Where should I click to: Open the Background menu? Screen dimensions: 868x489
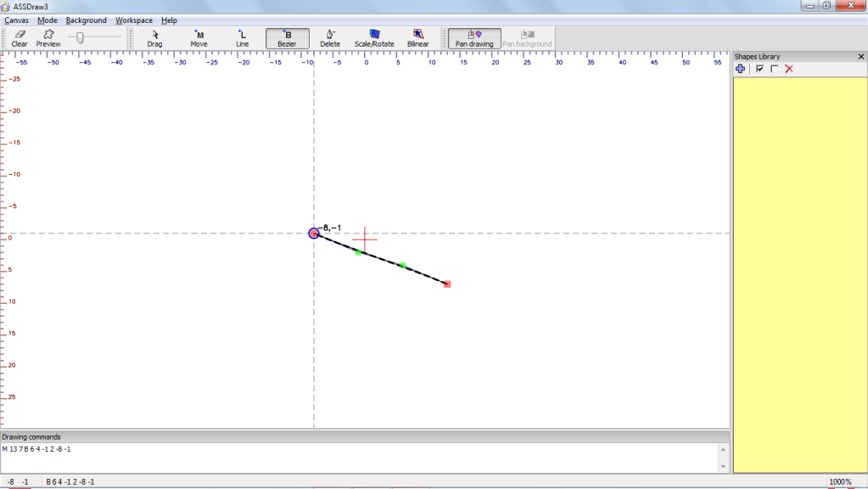pyautogui.click(x=86, y=20)
